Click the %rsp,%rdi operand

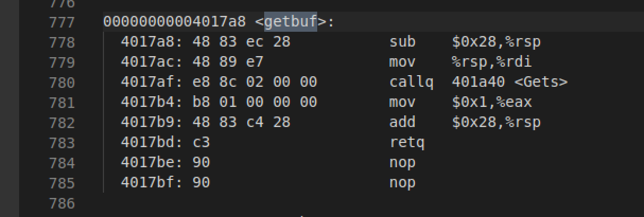click(491, 62)
